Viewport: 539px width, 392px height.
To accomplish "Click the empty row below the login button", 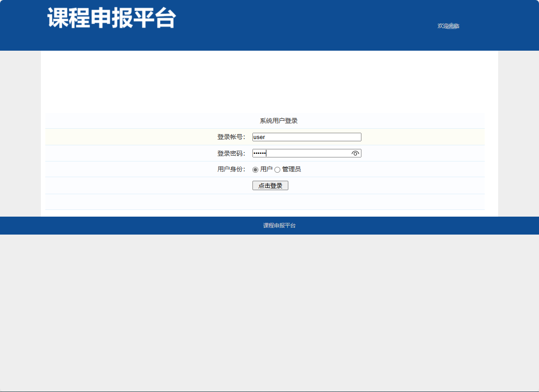I will point(265,201).
